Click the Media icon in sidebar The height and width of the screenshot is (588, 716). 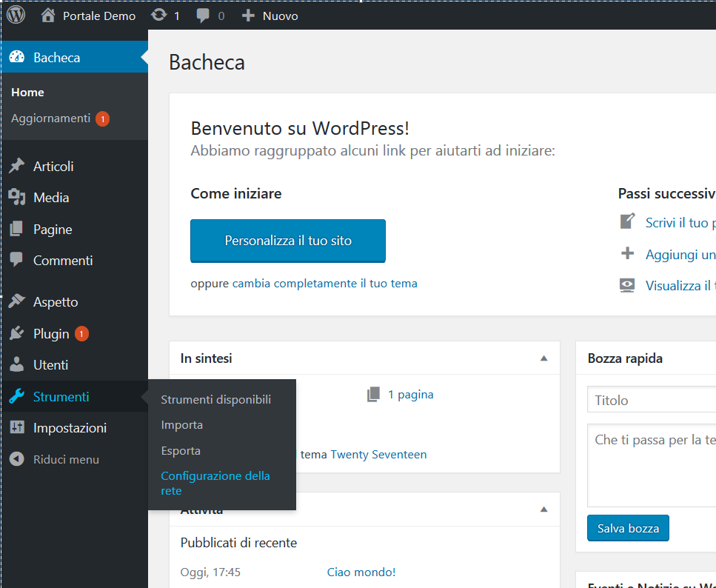coord(16,198)
